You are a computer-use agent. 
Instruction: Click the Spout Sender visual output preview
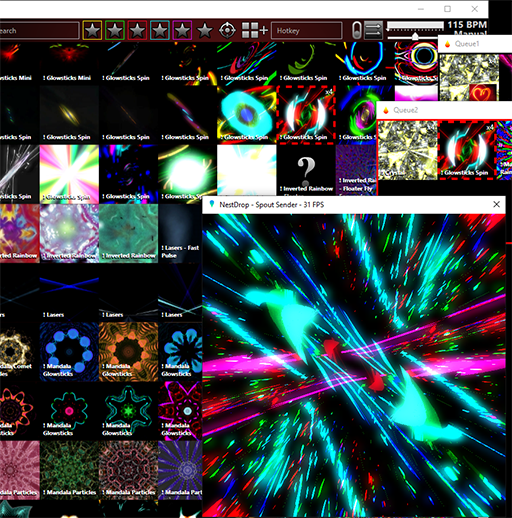point(354,366)
